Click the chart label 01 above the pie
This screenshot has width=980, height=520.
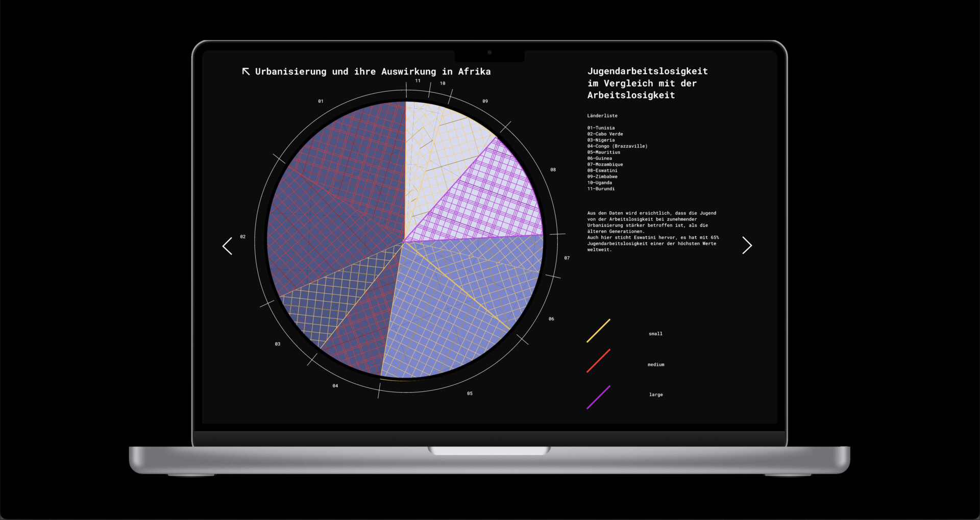tap(321, 102)
